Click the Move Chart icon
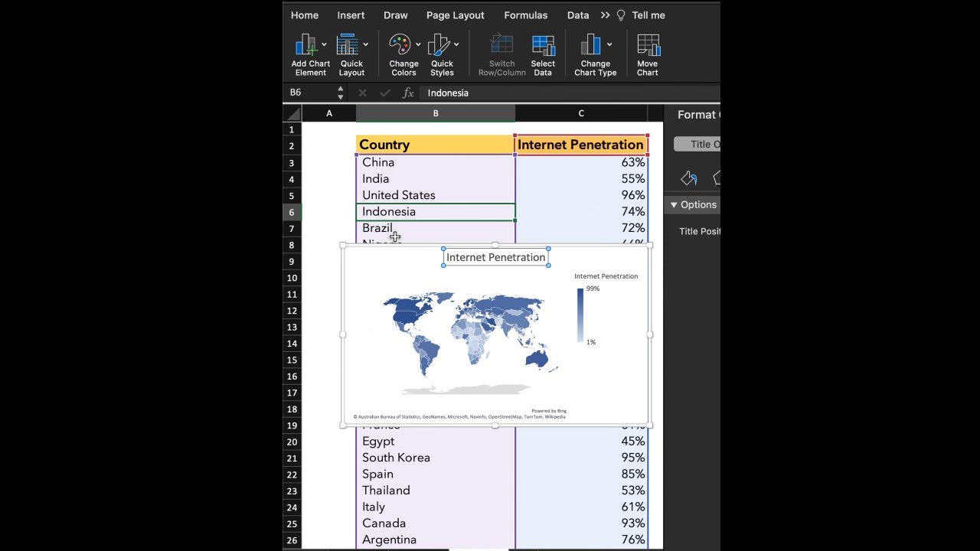The image size is (980, 551). point(648,45)
